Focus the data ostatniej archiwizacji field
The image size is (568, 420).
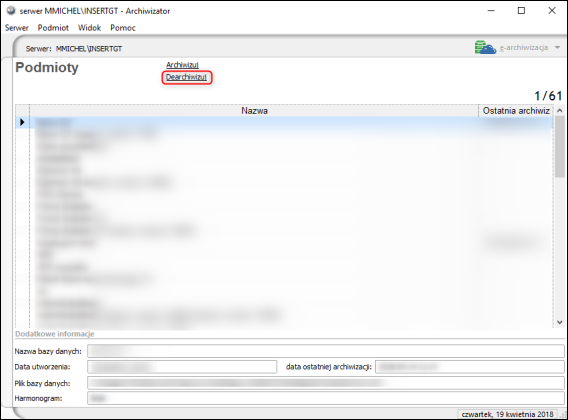tap(470, 367)
